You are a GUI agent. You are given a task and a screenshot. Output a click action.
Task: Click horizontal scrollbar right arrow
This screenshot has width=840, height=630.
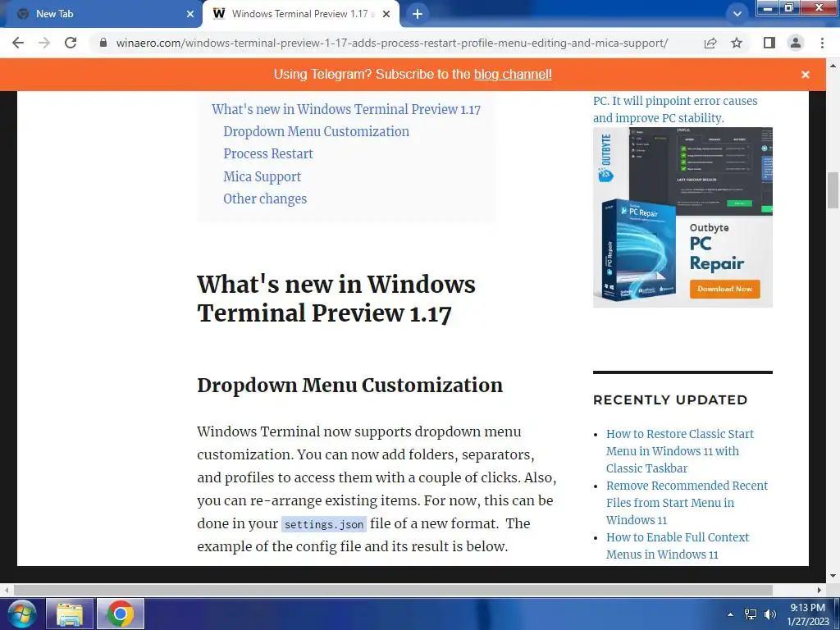click(x=819, y=590)
